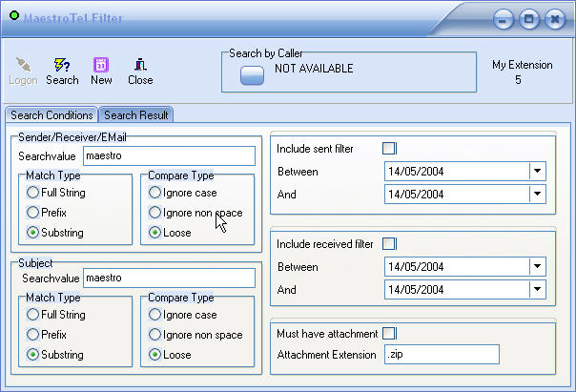This screenshot has width=576, height=392.
Task: Choose Ignore case in Sender Compare Type
Action: click(154, 192)
